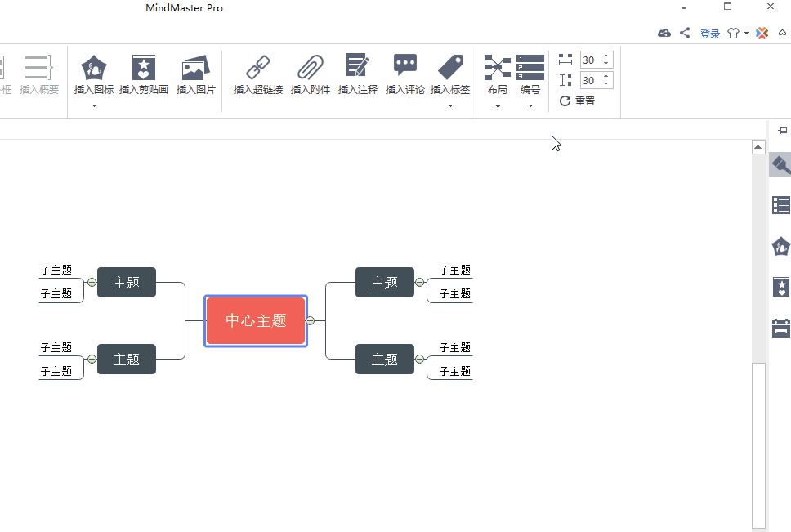Image resolution: width=791 pixels, height=532 pixels.
Task: Open the icon library side panel
Action: point(781,246)
